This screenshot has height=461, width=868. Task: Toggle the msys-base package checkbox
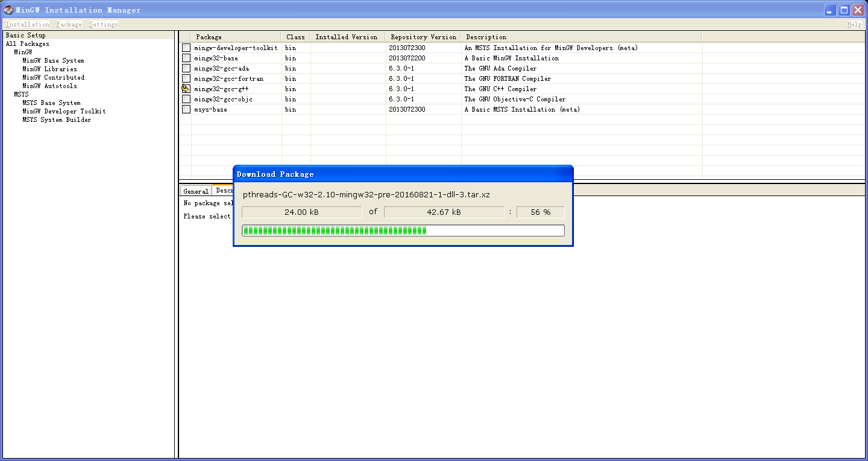[x=186, y=109]
